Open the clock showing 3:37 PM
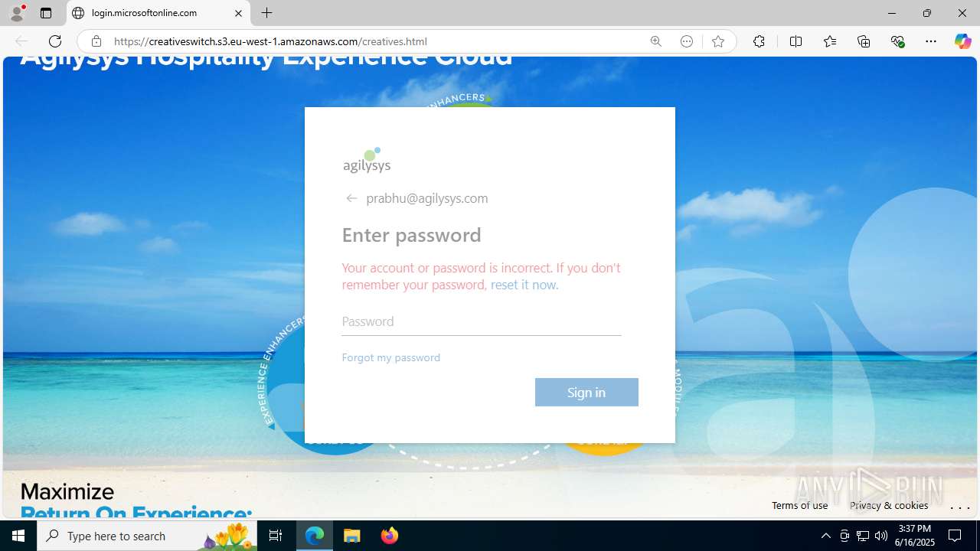980x551 pixels. click(x=914, y=536)
